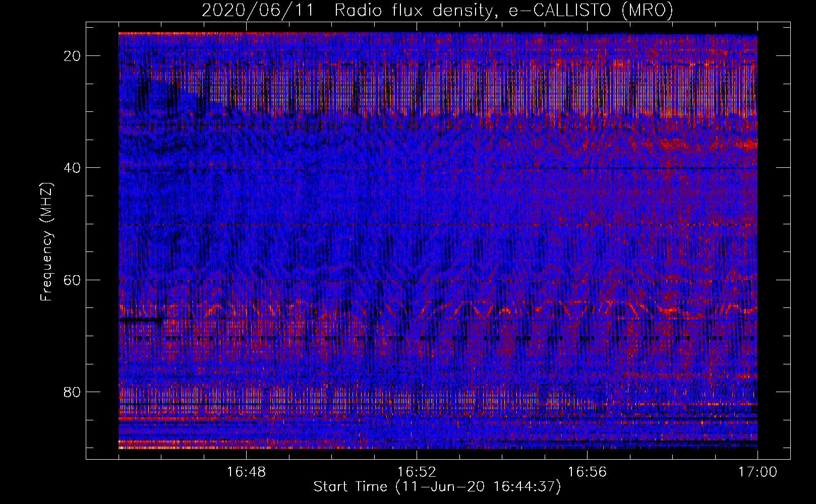Click the 80 MHz frequency tick label

72,392
